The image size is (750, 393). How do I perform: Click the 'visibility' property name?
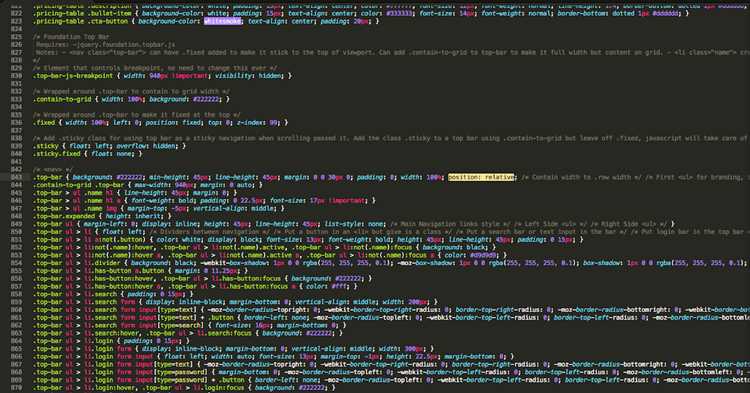[234, 76]
